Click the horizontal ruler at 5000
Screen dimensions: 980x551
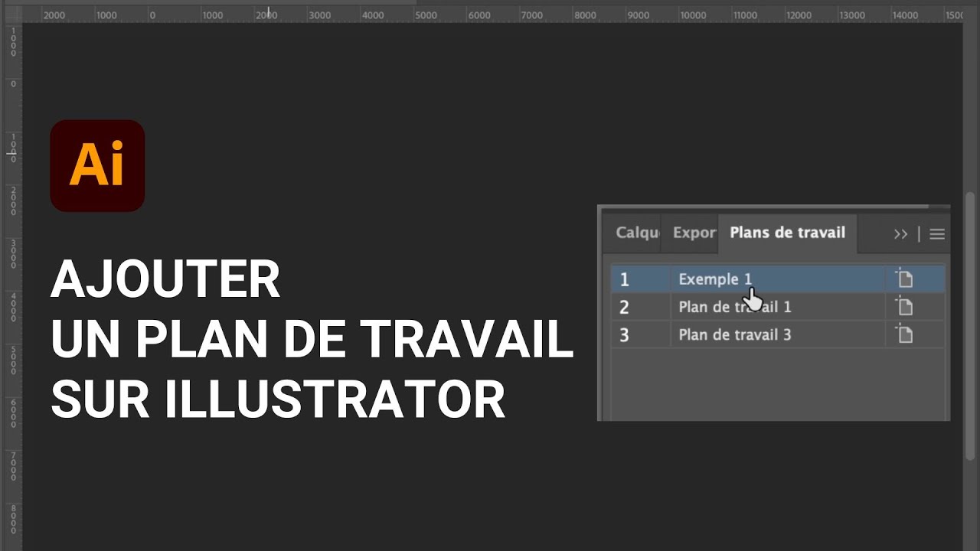point(426,15)
